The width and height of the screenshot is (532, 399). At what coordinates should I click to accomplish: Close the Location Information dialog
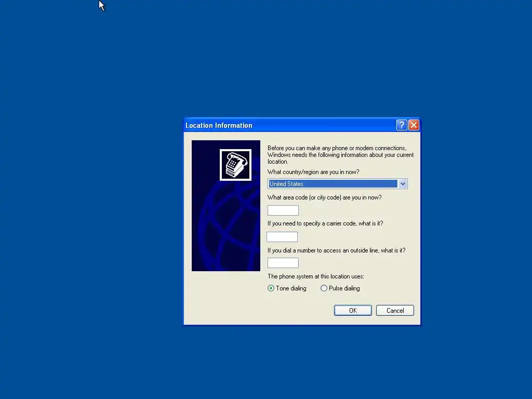tap(414, 125)
